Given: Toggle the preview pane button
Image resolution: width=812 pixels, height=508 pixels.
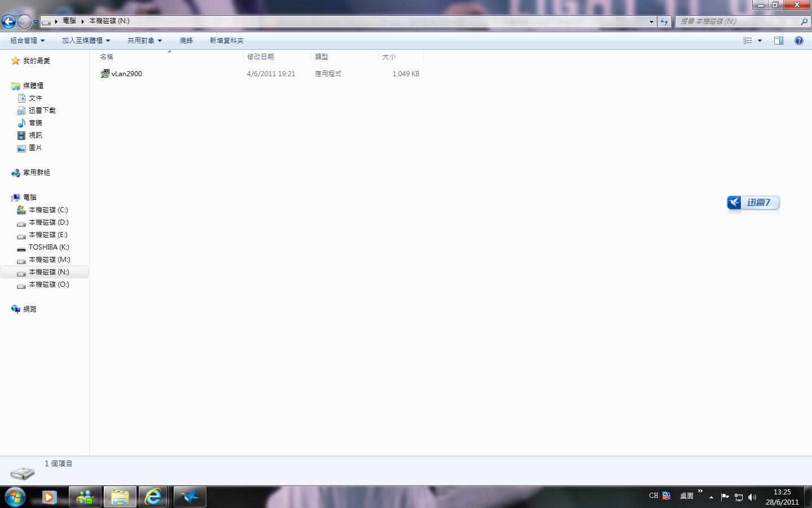Looking at the screenshot, I should (779, 41).
